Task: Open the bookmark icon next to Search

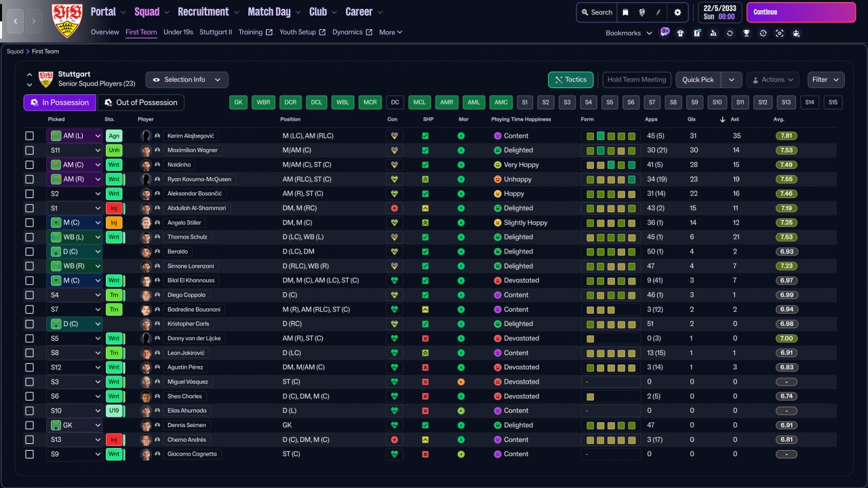Action: pyautogui.click(x=625, y=12)
